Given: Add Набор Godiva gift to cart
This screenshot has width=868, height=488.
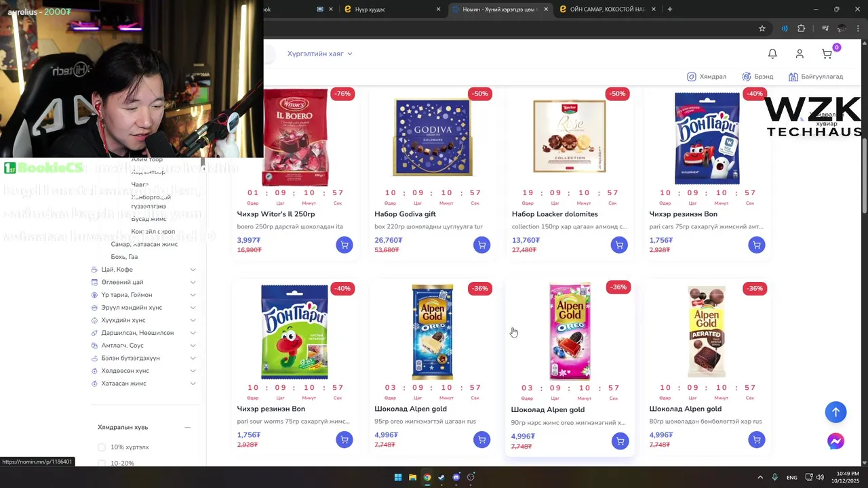Looking at the screenshot, I should pos(481,245).
